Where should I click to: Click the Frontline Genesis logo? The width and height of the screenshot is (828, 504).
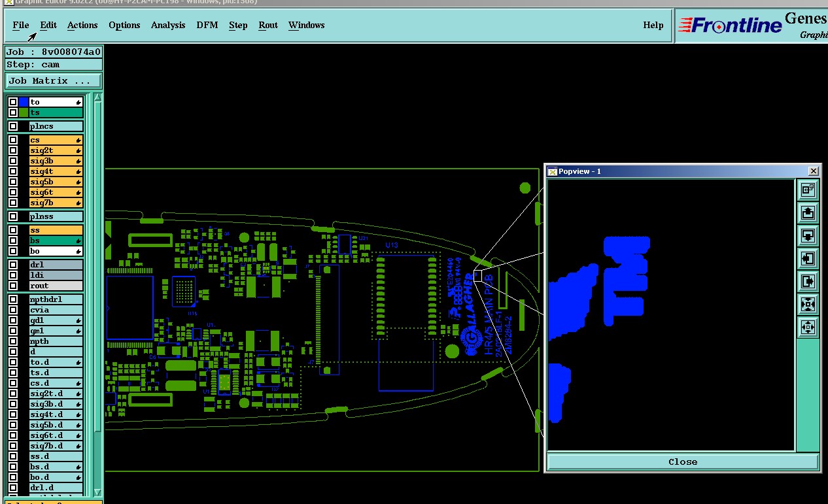751,25
